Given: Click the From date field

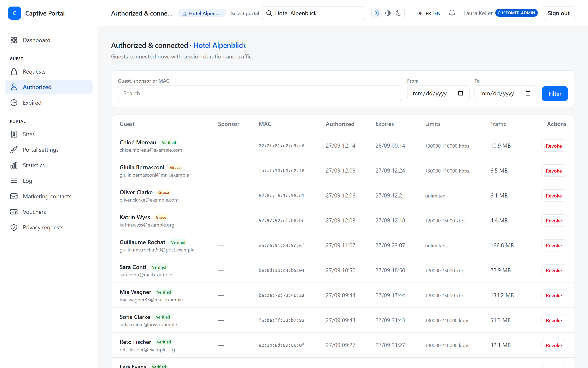Looking at the screenshot, I should [x=438, y=93].
